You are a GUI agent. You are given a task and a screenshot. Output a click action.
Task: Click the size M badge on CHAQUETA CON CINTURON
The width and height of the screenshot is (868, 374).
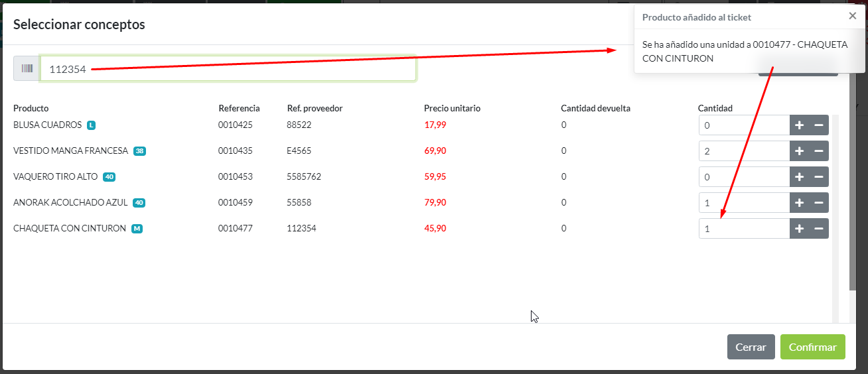tap(137, 229)
